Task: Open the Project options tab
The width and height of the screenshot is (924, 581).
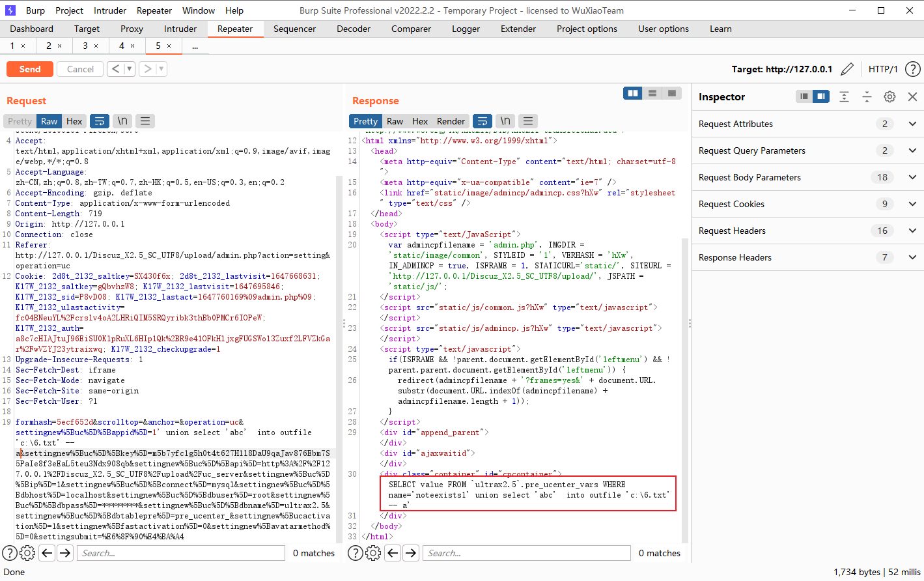Action: [x=587, y=29]
